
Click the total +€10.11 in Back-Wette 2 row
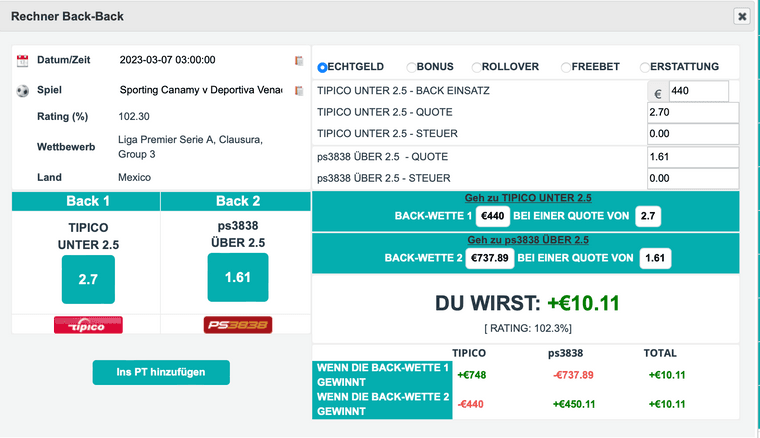(667, 404)
